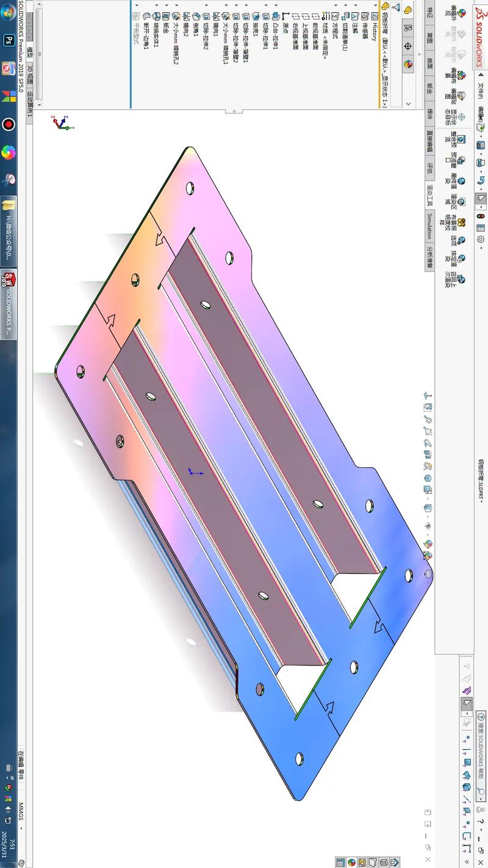Select the History item in feature tree

tap(376, 26)
